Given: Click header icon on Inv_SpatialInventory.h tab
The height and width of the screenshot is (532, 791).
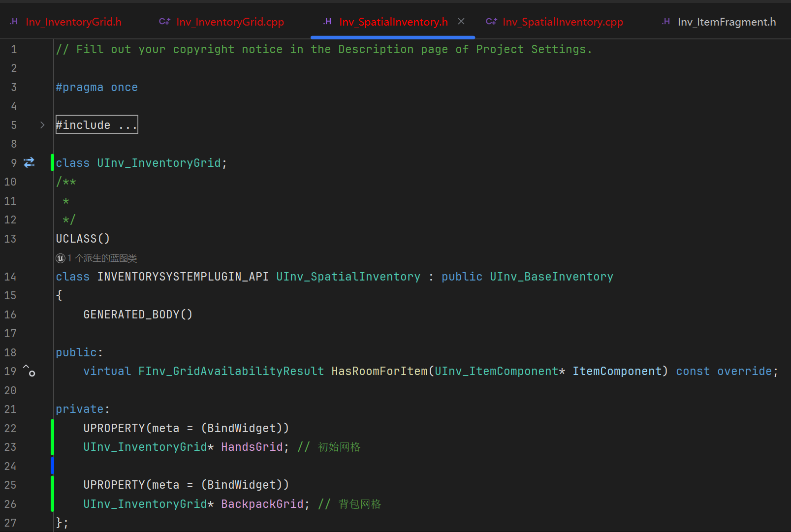Looking at the screenshot, I should pyautogui.click(x=327, y=22).
